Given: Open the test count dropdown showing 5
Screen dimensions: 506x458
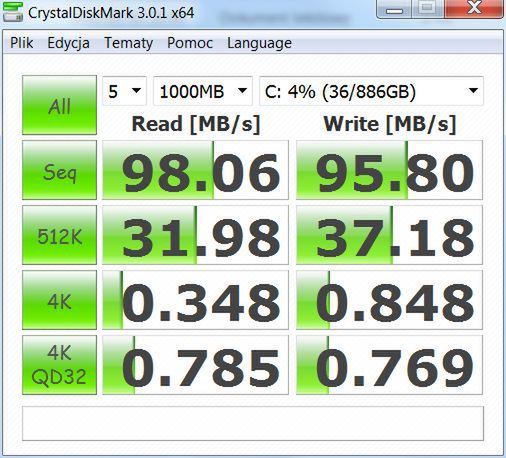Looking at the screenshot, I should click(124, 91).
